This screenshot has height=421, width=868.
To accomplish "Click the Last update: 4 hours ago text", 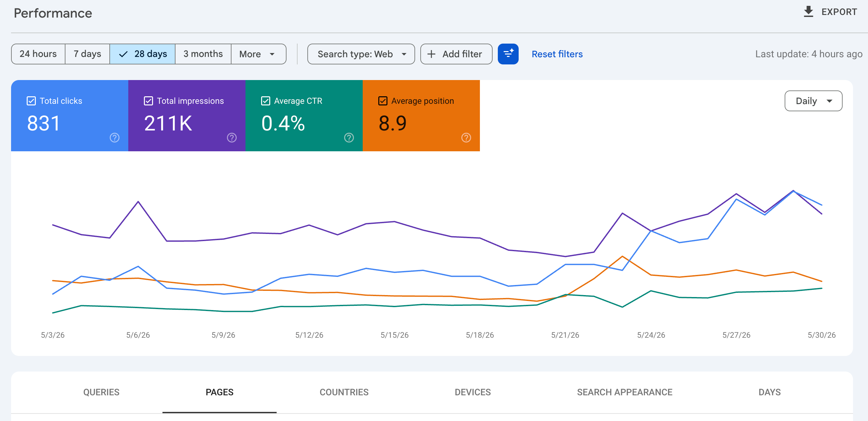I will 809,54.
